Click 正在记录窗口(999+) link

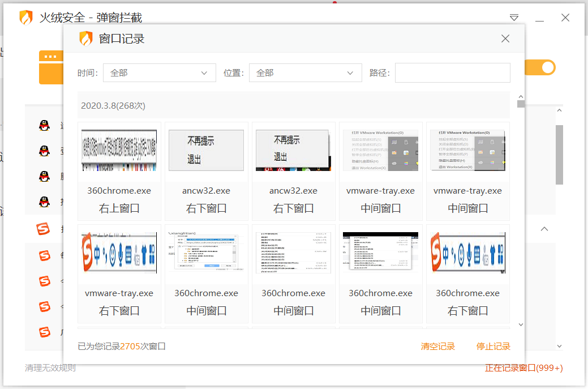tap(523, 367)
